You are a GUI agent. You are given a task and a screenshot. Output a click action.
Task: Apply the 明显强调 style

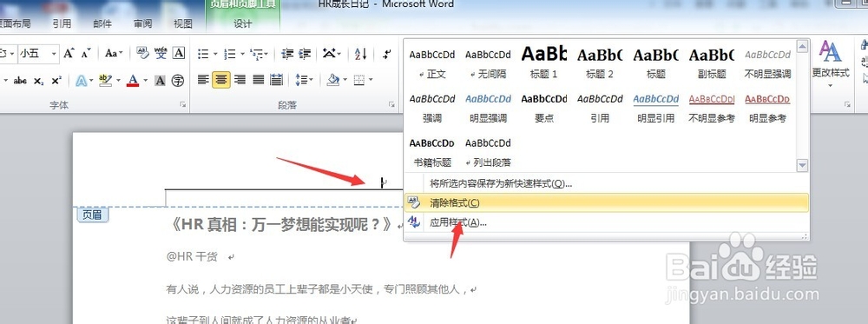click(488, 108)
